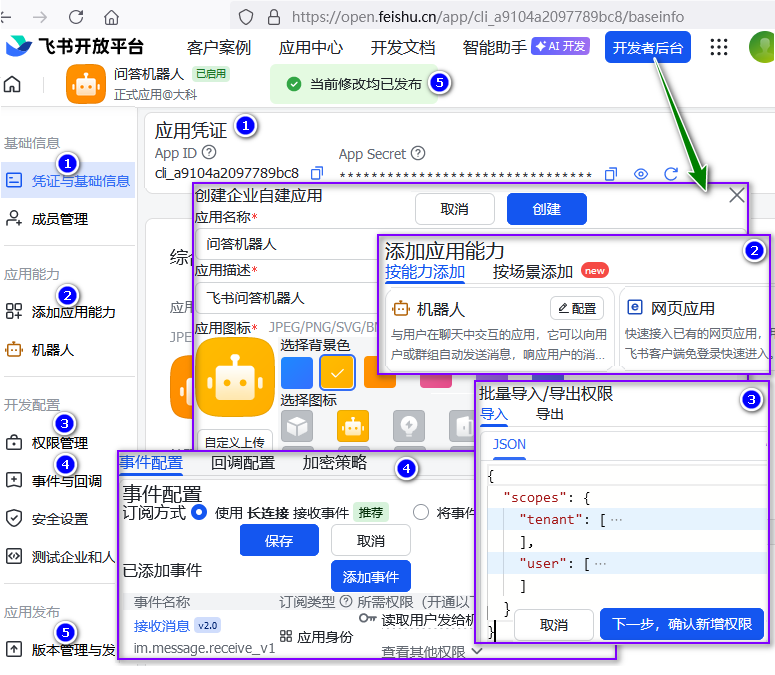
Task: Choose the cube app icon option
Action: tap(297, 426)
